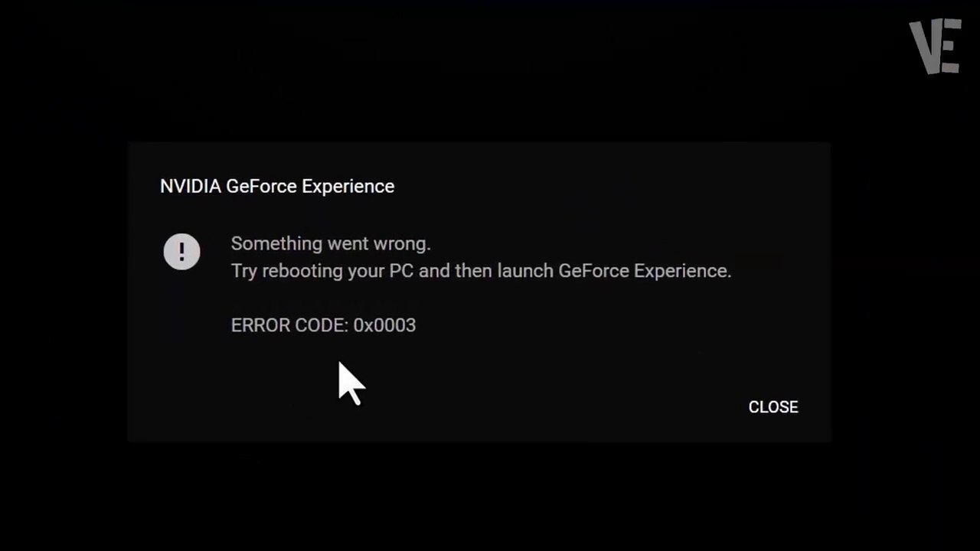This screenshot has height=551, width=980.
Task: Click 'GeForce Experience.' at end of message
Action: [x=645, y=271]
